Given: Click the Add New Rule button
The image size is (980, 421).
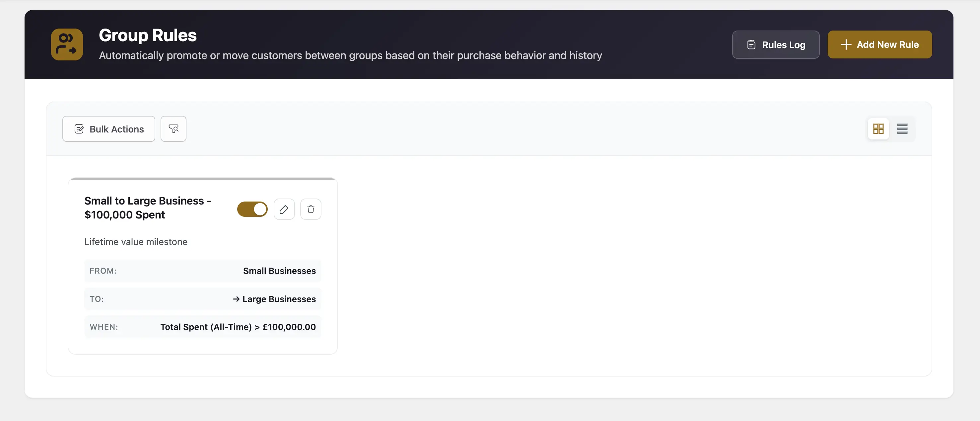Looking at the screenshot, I should (879, 44).
